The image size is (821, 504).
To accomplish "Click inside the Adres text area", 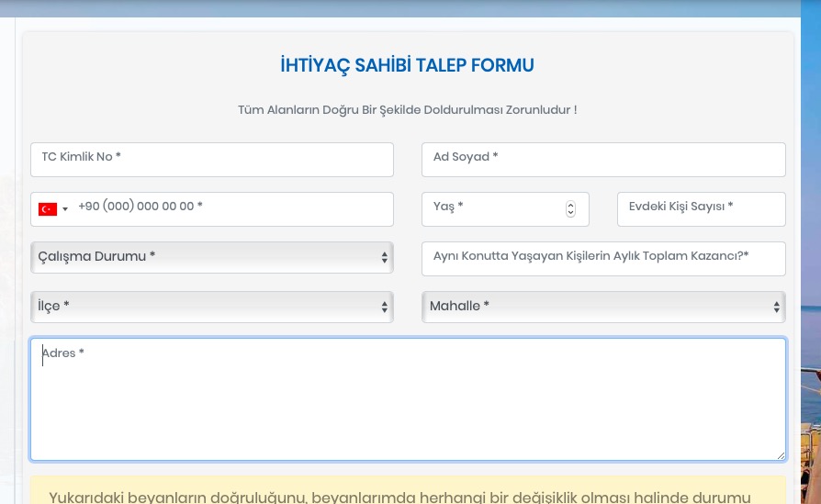I will [407, 399].
